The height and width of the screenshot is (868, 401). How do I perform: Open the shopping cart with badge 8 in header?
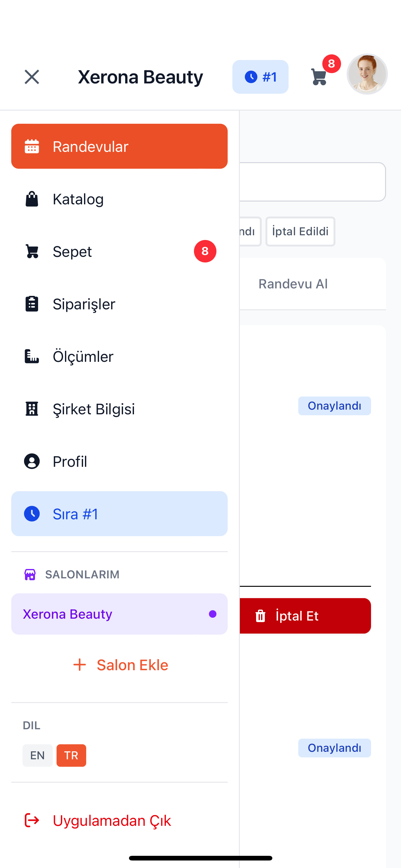319,77
